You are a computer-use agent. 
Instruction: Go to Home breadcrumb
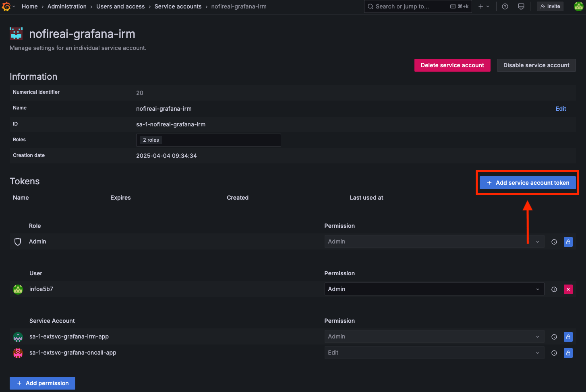click(x=29, y=6)
